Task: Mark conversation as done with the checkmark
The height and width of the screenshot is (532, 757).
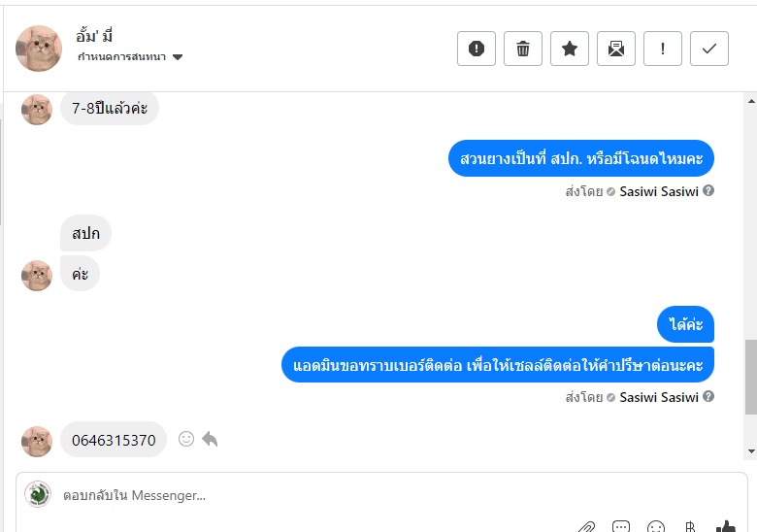Action: pyautogui.click(x=709, y=49)
